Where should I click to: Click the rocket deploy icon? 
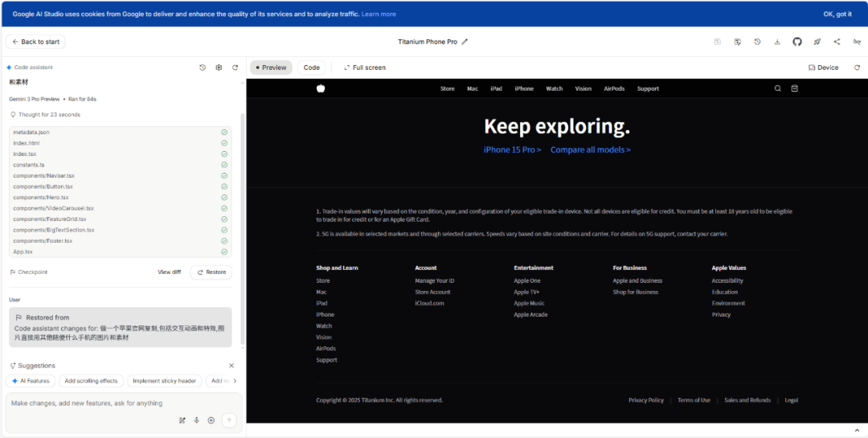click(x=817, y=42)
